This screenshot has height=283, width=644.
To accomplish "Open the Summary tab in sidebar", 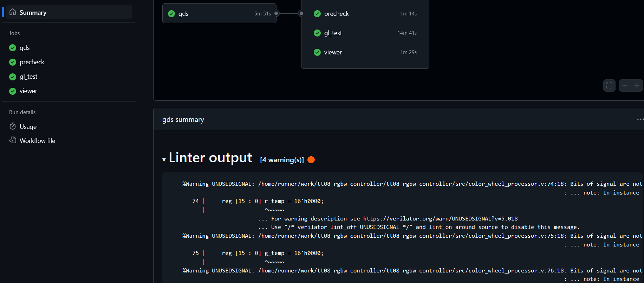I will pos(33,12).
